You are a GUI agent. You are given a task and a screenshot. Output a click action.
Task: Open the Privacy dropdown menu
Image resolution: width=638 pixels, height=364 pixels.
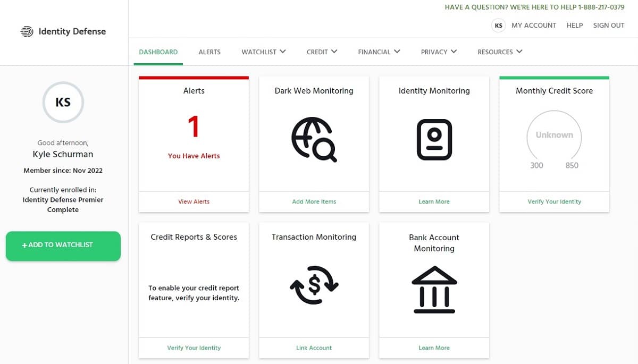(439, 52)
